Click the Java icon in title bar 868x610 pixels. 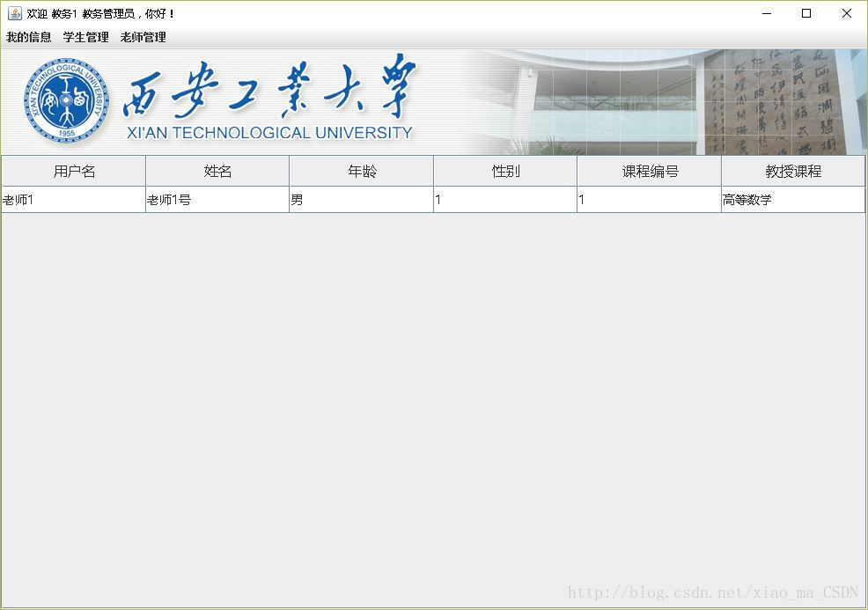14,13
